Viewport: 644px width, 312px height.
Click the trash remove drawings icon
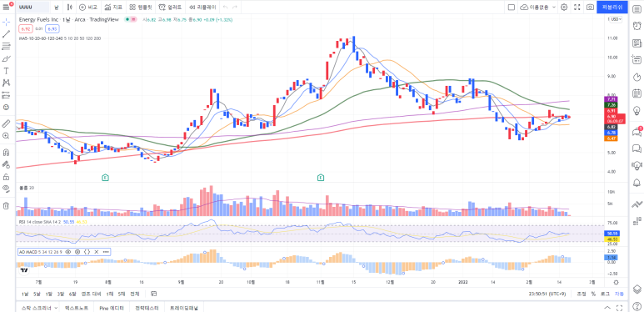[x=6, y=205]
